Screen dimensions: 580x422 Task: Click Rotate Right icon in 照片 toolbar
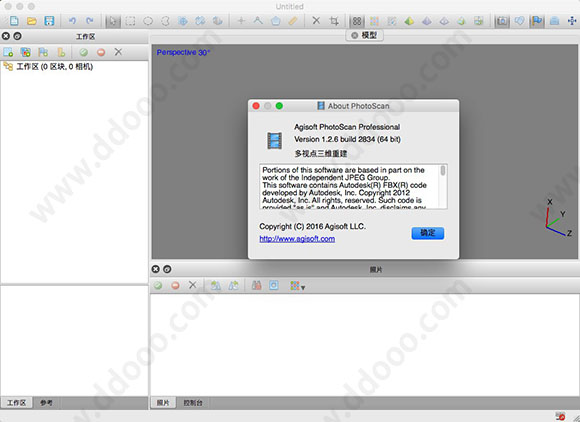pyautogui.click(x=233, y=285)
